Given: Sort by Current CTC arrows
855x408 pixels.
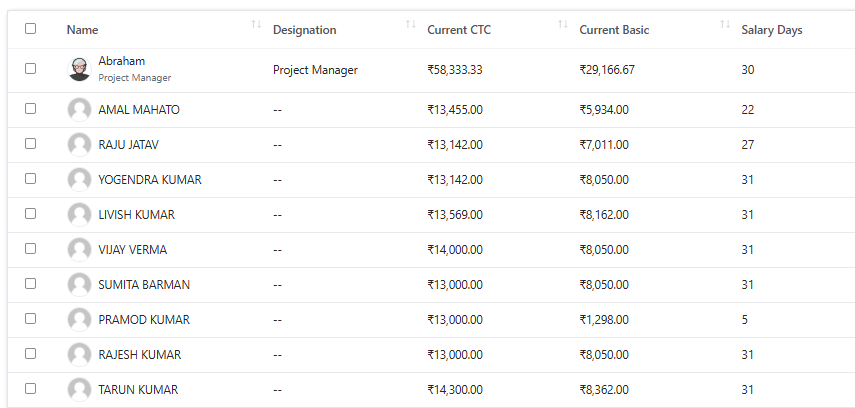Looking at the screenshot, I should coord(563,24).
